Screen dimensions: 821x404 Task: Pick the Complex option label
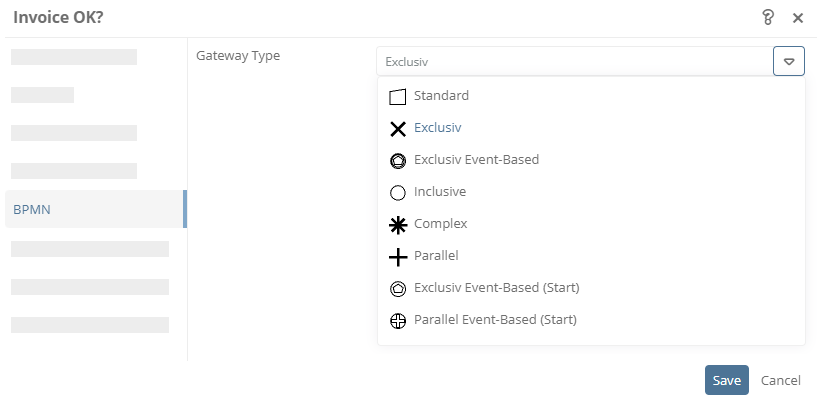[440, 224]
